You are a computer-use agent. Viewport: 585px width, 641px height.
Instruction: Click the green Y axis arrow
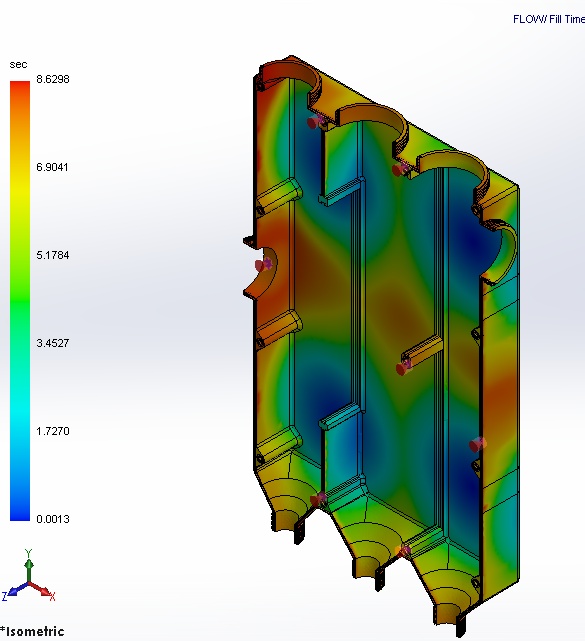click(29, 563)
